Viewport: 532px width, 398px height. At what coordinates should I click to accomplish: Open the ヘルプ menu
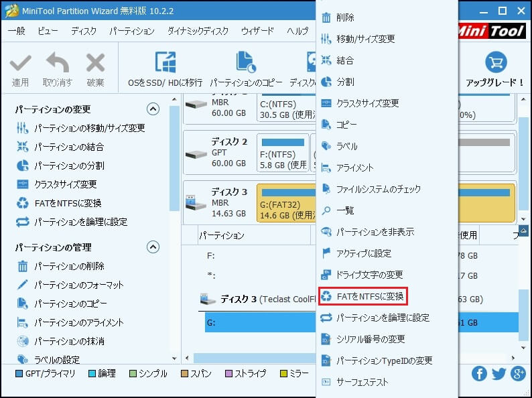pos(297,31)
